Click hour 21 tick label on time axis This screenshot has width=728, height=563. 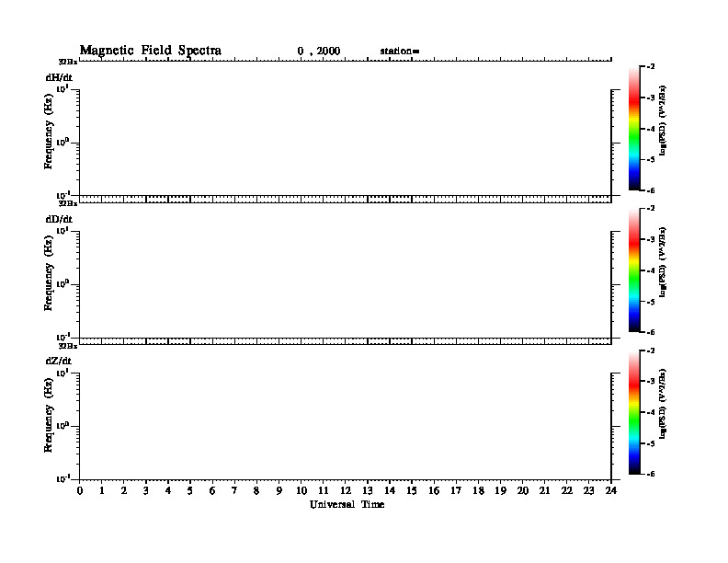[x=544, y=491]
